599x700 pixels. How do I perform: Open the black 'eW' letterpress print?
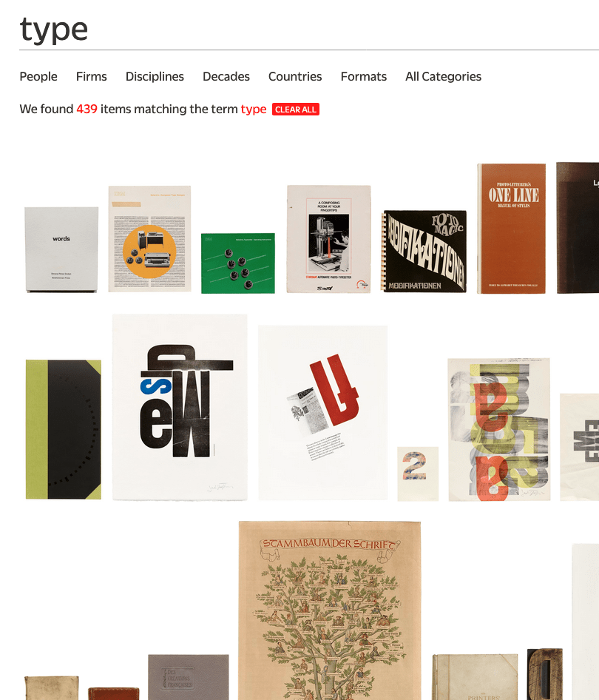coord(180,407)
